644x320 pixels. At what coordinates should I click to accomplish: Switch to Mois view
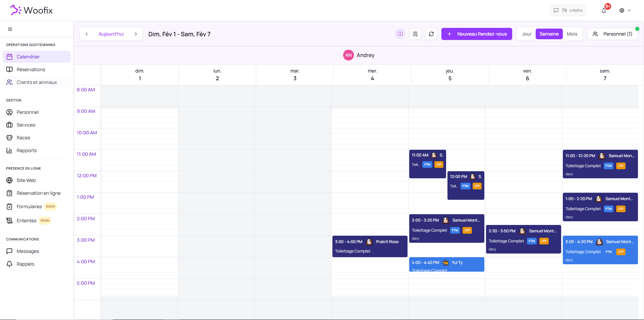(572, 34)
